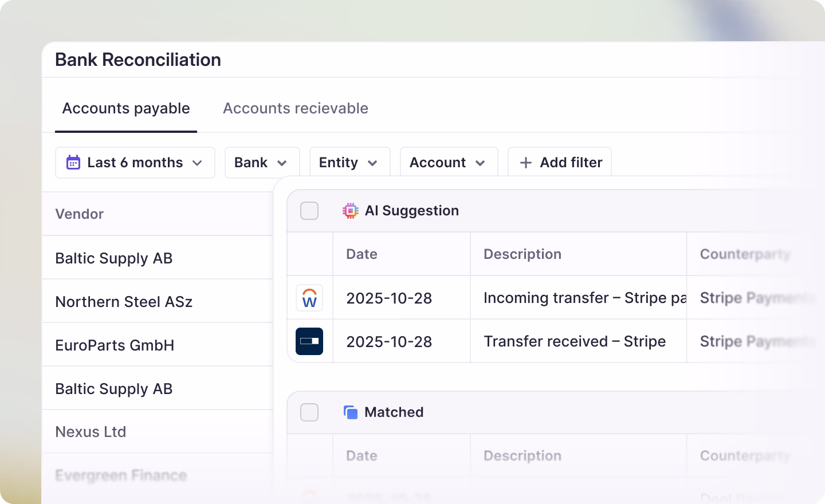Click Description header in AI Suggestion table

[x=522, y=254]
